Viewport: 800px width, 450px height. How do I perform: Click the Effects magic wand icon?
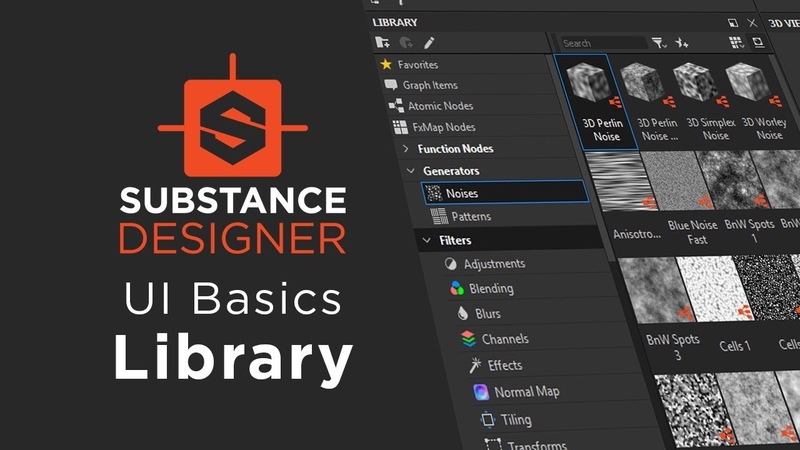pos(475,365)
